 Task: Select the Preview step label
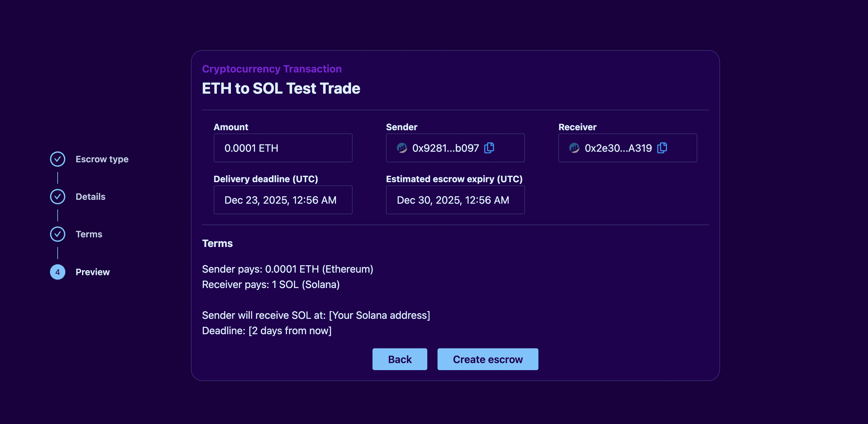(92, 272)
